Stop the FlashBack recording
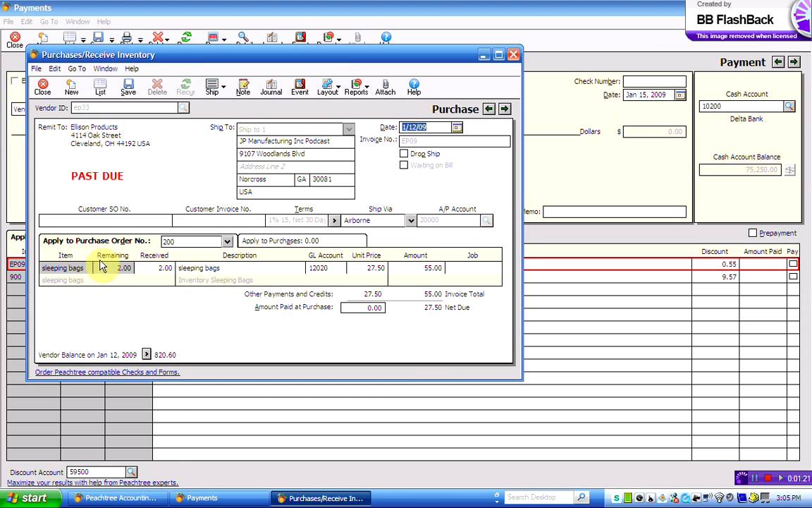This screenshot has height=508, width=812. pos(768,478)
